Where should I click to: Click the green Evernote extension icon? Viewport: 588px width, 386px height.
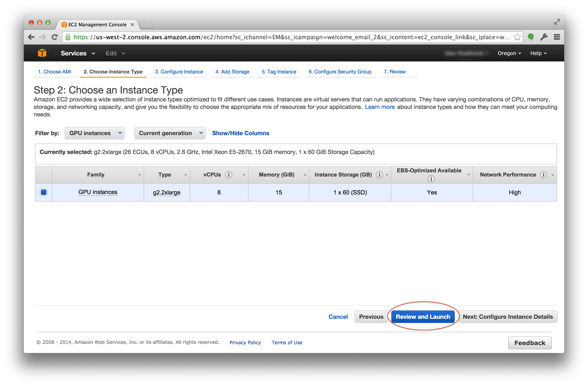click(x=530, y=37)
